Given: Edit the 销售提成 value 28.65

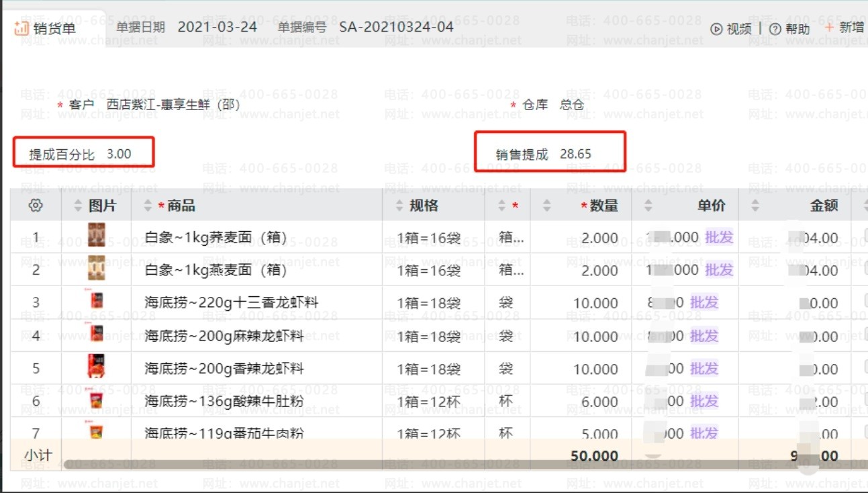Looking at the screenshot, I should (576, 154).
